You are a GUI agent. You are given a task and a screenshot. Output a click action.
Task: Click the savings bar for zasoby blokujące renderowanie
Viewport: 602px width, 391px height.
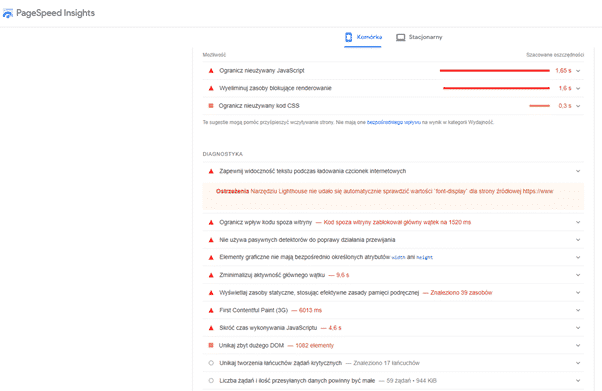pos(496,88)
